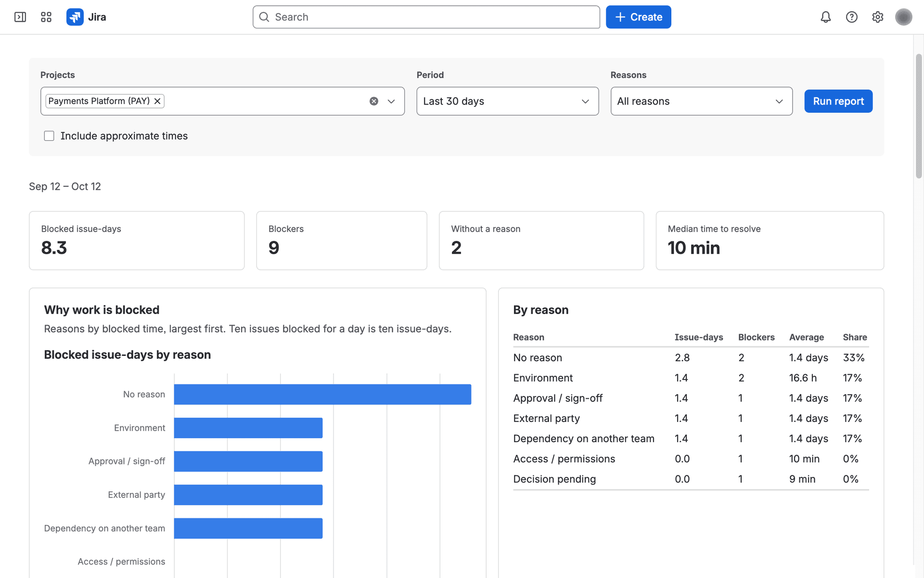Click the Without a reason card
Screen dimensions: 924x578
coord(541,240)
